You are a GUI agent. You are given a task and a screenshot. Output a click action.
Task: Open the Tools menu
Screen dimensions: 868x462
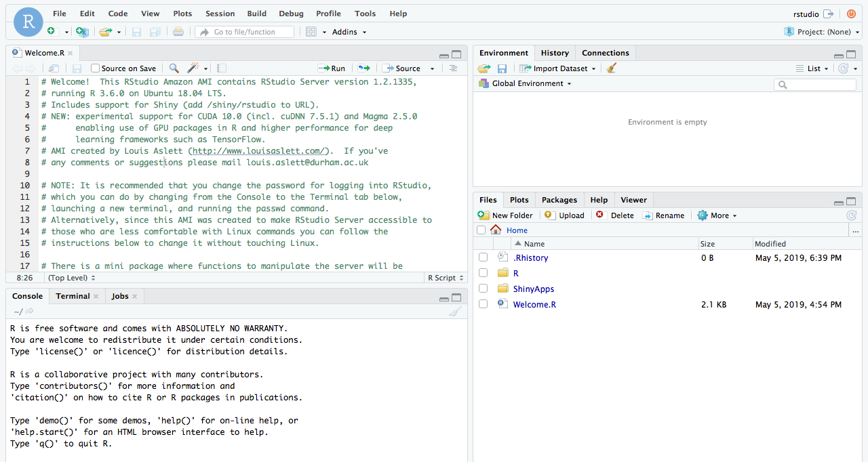(365, 14)
